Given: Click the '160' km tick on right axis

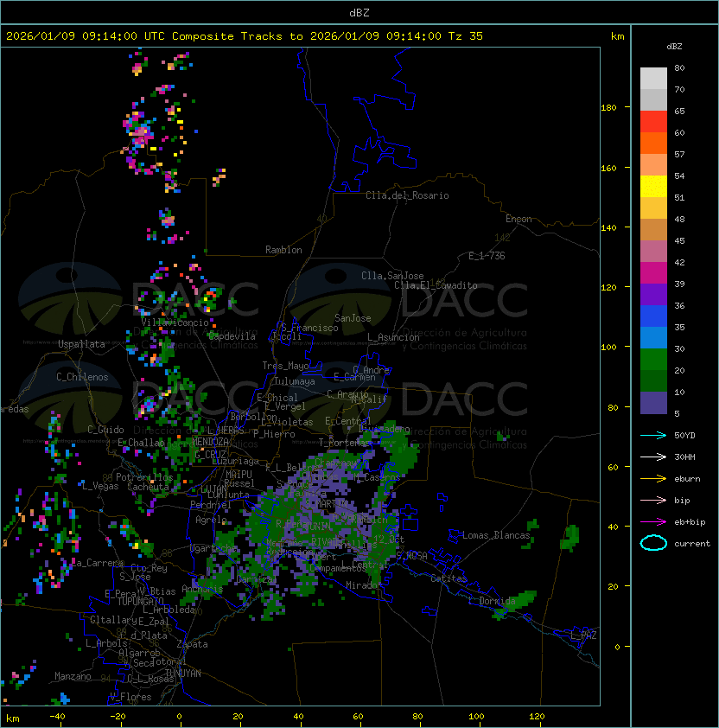Looking at the screenshot, I should click(608, 168).
